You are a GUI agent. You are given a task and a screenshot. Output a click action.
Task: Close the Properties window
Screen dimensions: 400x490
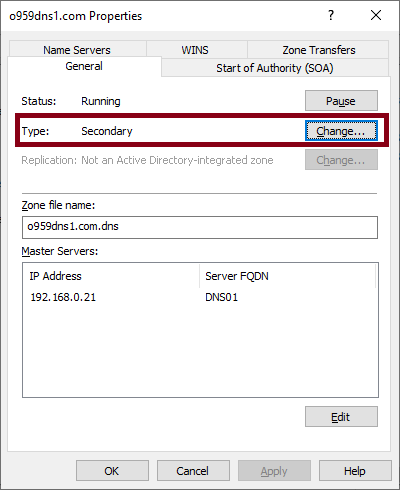pos(376,15)
